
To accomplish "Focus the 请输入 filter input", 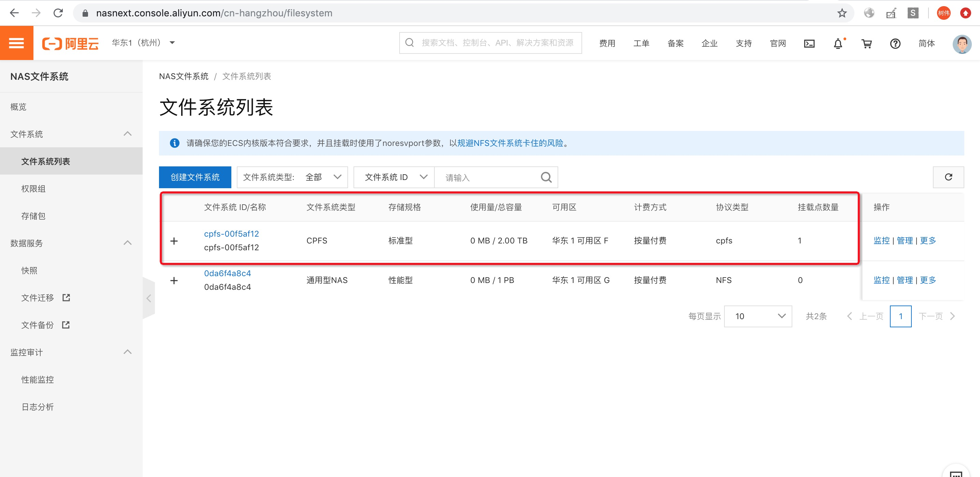I will (487, 178).
